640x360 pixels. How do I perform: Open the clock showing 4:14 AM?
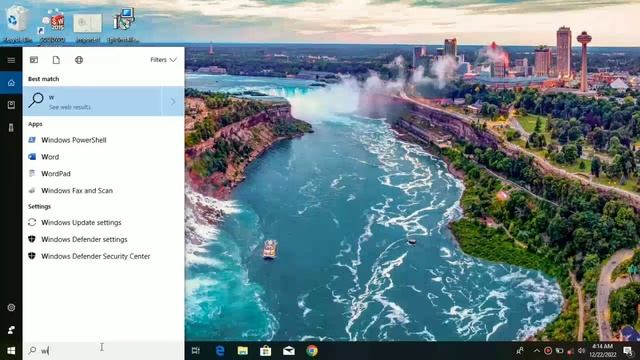pos(602,351)
